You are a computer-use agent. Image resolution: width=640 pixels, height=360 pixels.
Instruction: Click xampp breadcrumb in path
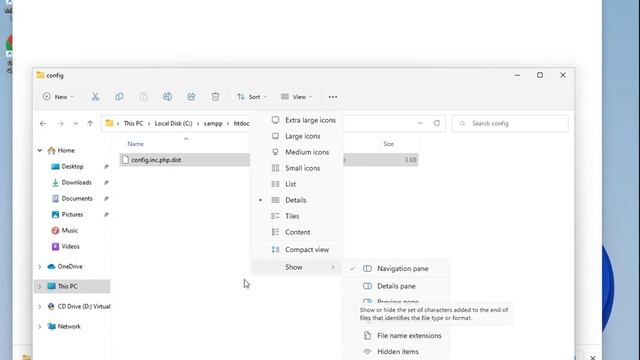point(213,123)
